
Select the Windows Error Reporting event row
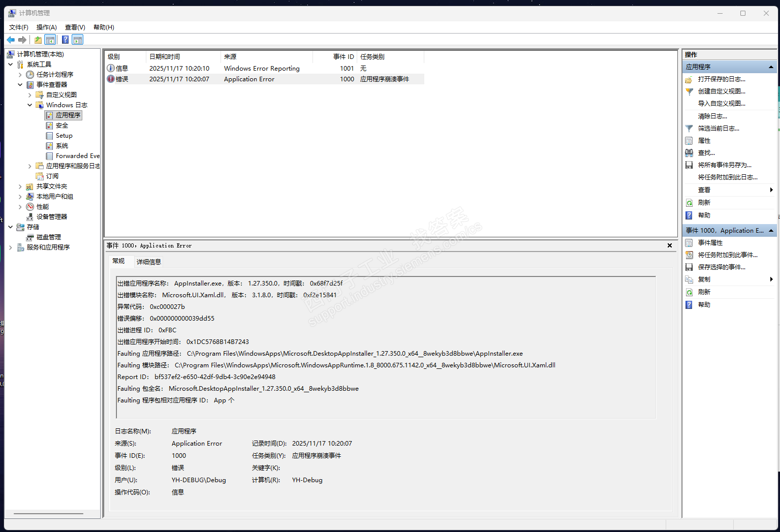[x=264, y=69]
